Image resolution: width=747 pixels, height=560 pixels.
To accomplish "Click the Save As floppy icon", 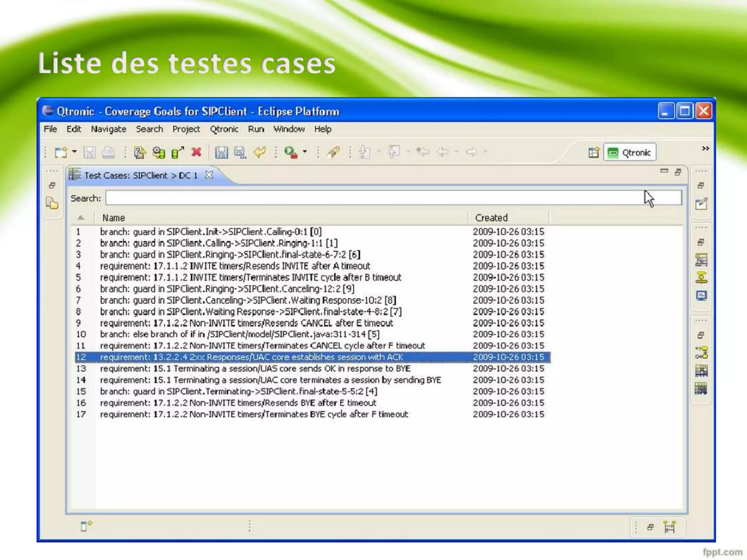I will coord(240,152).
